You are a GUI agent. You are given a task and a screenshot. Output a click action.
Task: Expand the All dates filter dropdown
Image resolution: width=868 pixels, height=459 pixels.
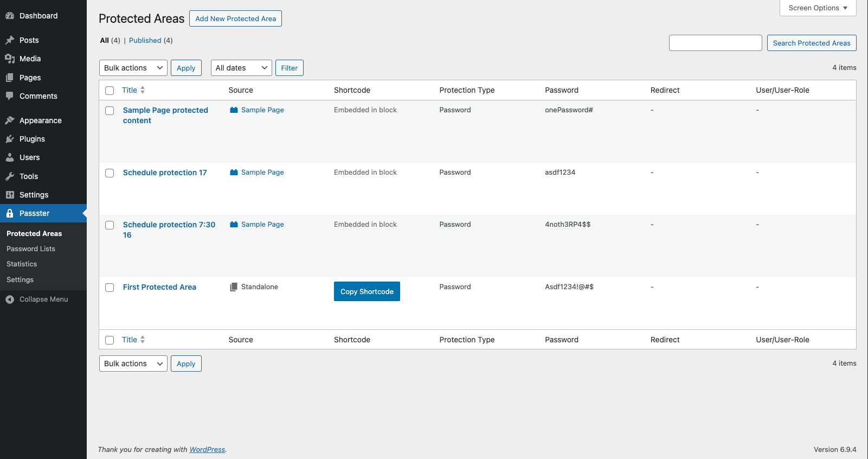tap(241, 68)
